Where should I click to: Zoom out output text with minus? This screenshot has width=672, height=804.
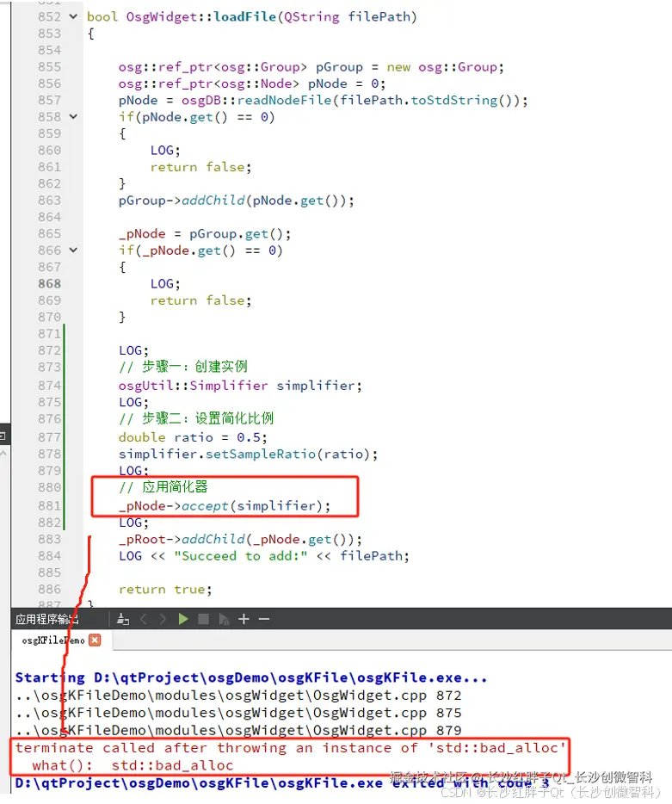(264, 620)
